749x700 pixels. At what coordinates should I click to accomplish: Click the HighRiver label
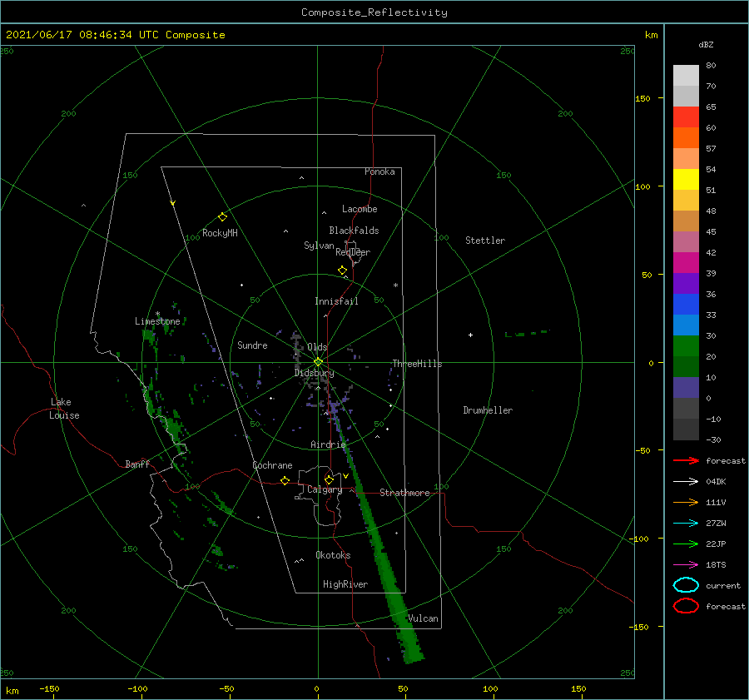345,584
